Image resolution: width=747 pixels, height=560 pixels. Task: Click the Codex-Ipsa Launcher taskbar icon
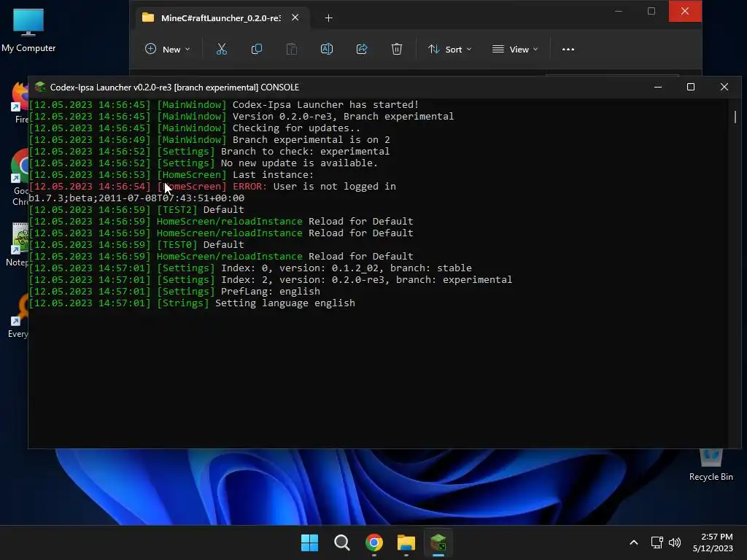coord(438,542)
